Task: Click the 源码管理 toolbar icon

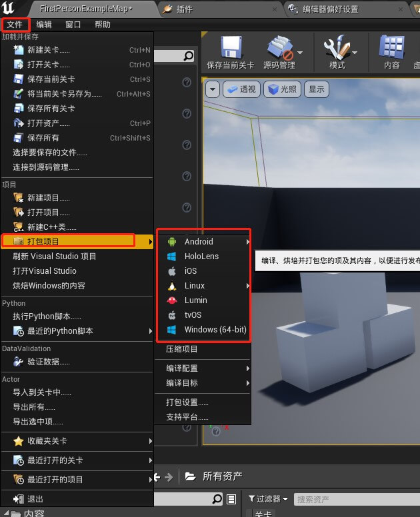Action: (x=280, y=47)
